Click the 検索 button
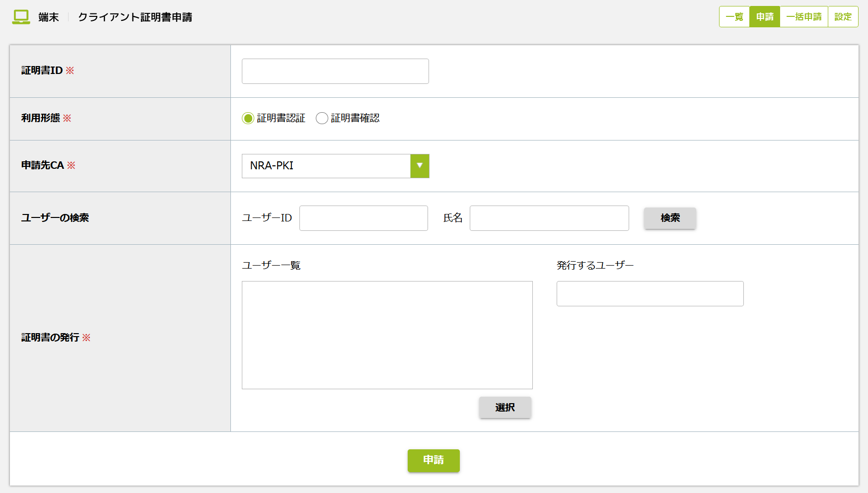The height and width of the screenshot is (493, 868). pyautogui.click(x=670, y=218)
